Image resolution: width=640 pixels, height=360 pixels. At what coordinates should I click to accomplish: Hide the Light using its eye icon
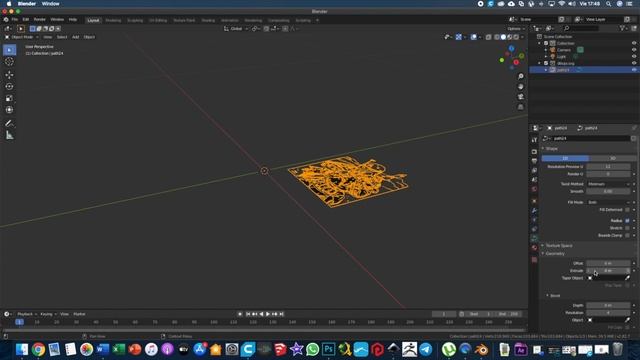pyautogui.click(x=634, y=56)
